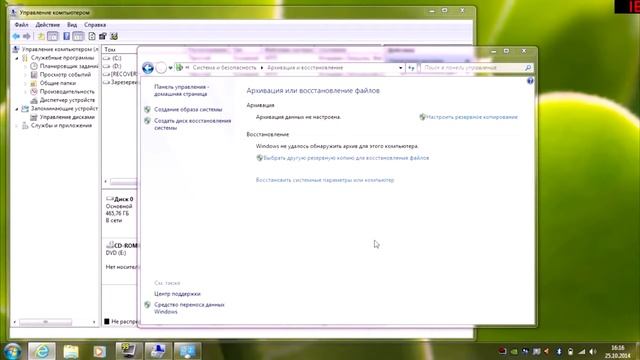Click Средство переноса данных Windows link

click(189, 308)
